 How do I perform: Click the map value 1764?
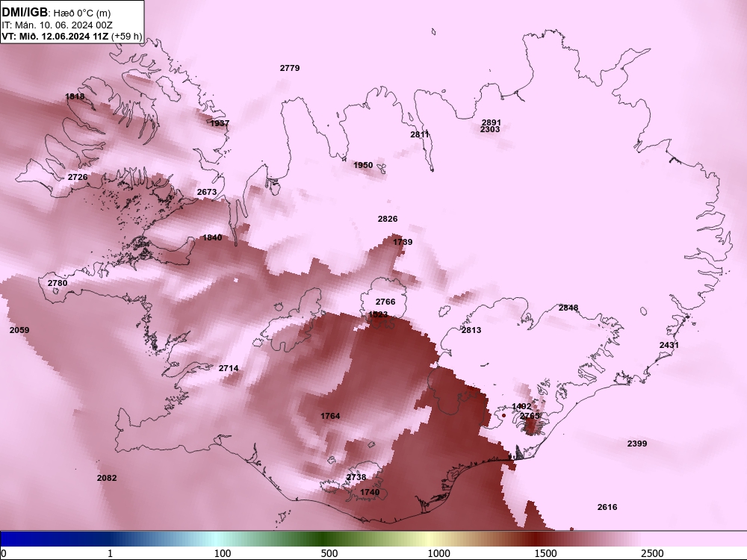[x=330, y=416]
